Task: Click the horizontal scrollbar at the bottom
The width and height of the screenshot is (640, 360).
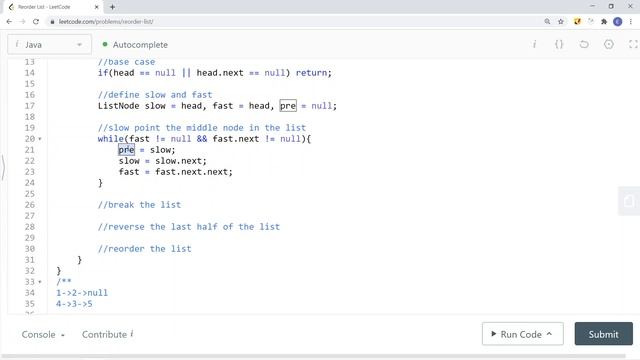Action: [313, 356]
